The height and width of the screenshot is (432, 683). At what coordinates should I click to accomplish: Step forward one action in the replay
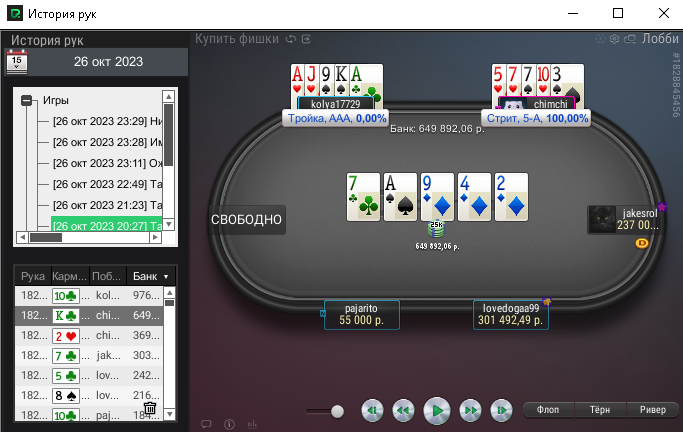470,411
